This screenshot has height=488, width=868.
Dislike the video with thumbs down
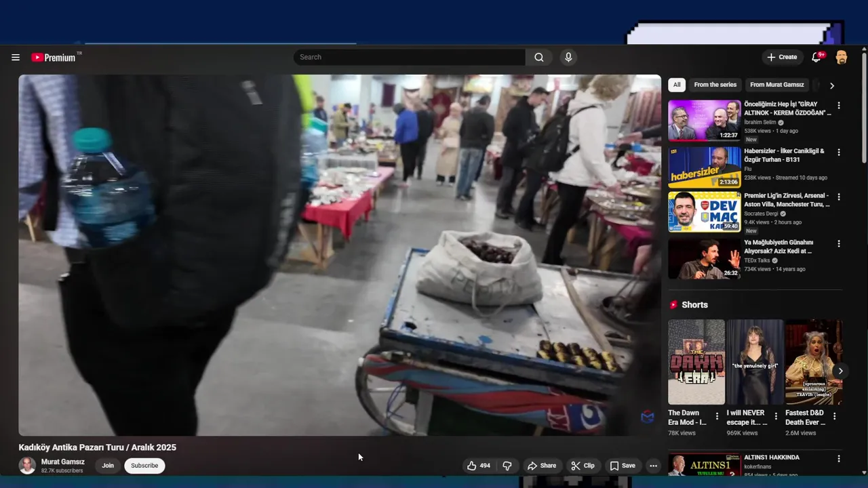tap(507, 466)
